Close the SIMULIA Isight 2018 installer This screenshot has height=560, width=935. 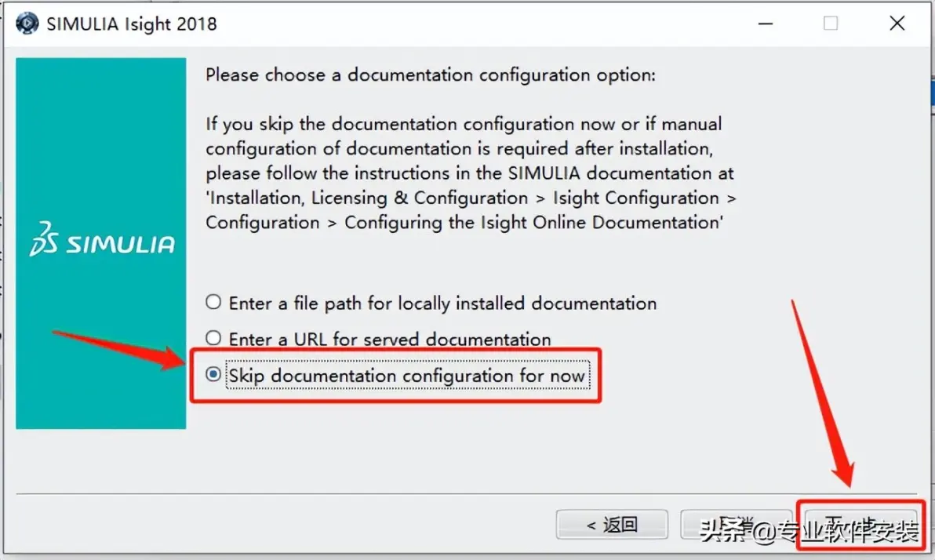tap(897, 24)
